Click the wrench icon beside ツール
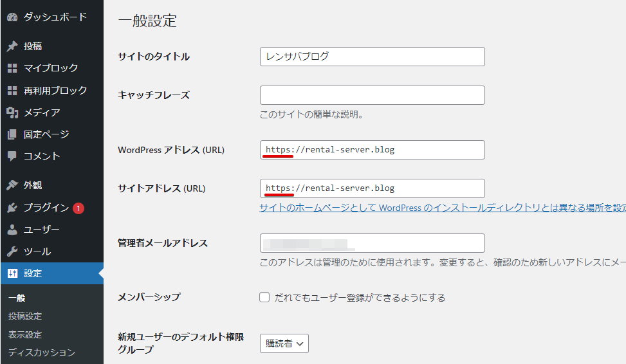The height and width of the screenshot is (364, 626). [x=12, y=251]
